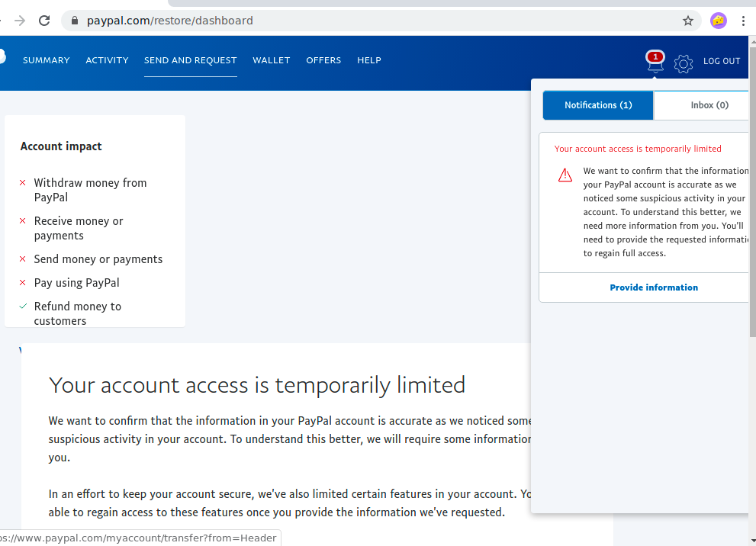Click the browser profile avatar icon
756x546 pixels.
pos(718,21)
